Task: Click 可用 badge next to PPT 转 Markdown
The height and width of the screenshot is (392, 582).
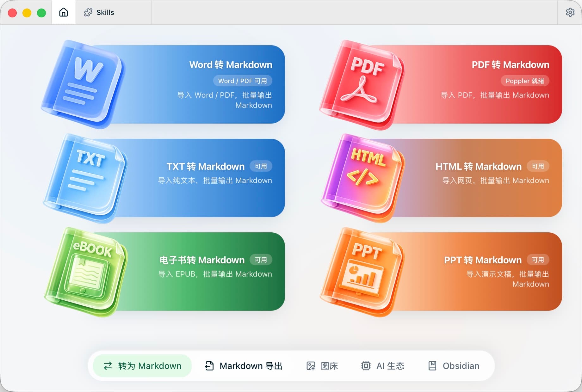Action: [538, 260]
